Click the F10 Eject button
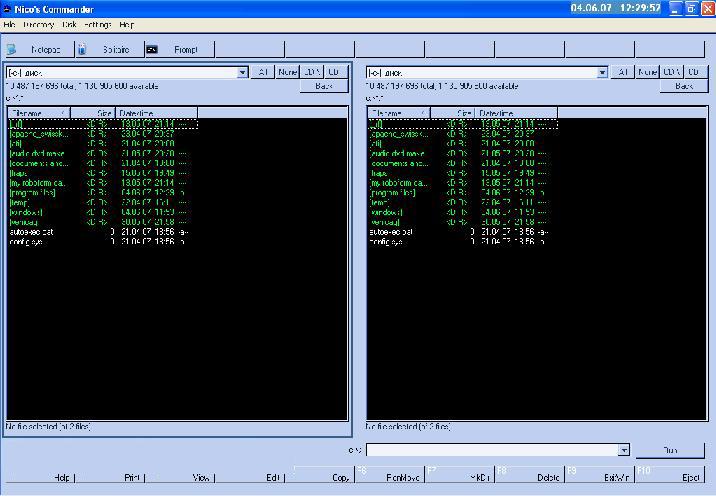Image resolution: width=716 pixels, height=496 pixels. [x=670, y=475]
